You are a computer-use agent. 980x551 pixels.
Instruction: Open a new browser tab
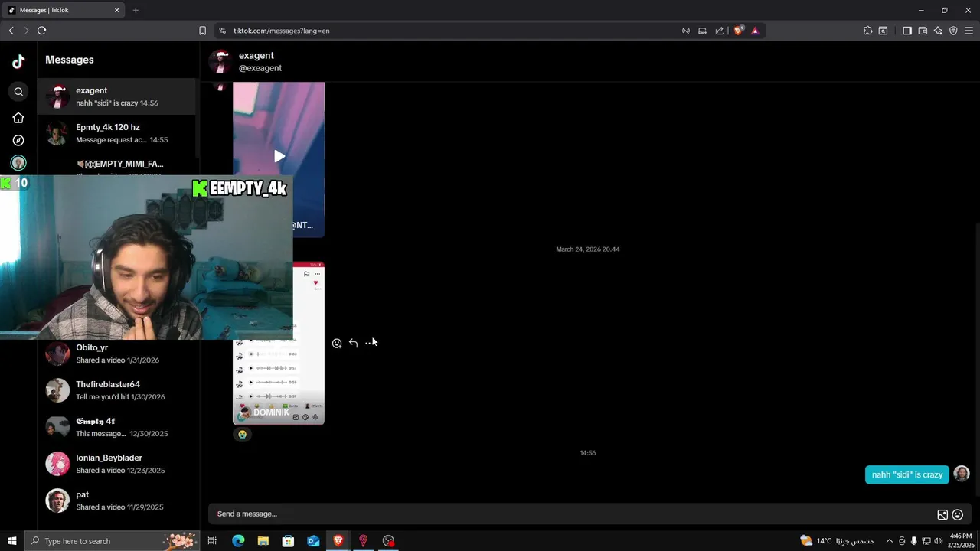[136, 10]
